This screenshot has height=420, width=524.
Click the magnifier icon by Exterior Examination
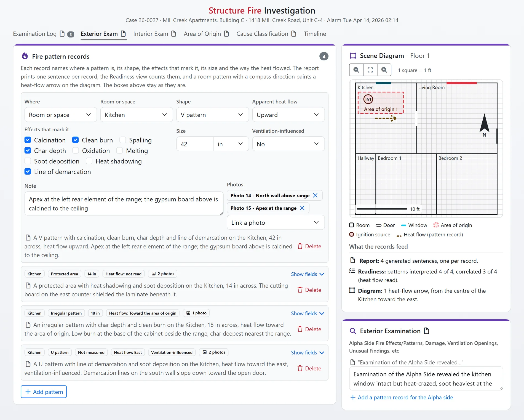tap(353, 331)
